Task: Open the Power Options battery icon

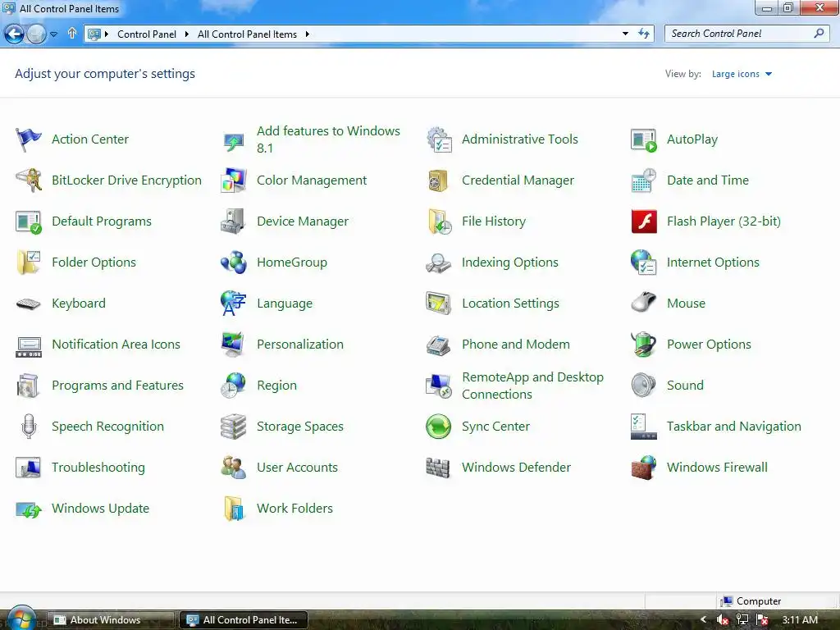Action: [x=644, y=345]
